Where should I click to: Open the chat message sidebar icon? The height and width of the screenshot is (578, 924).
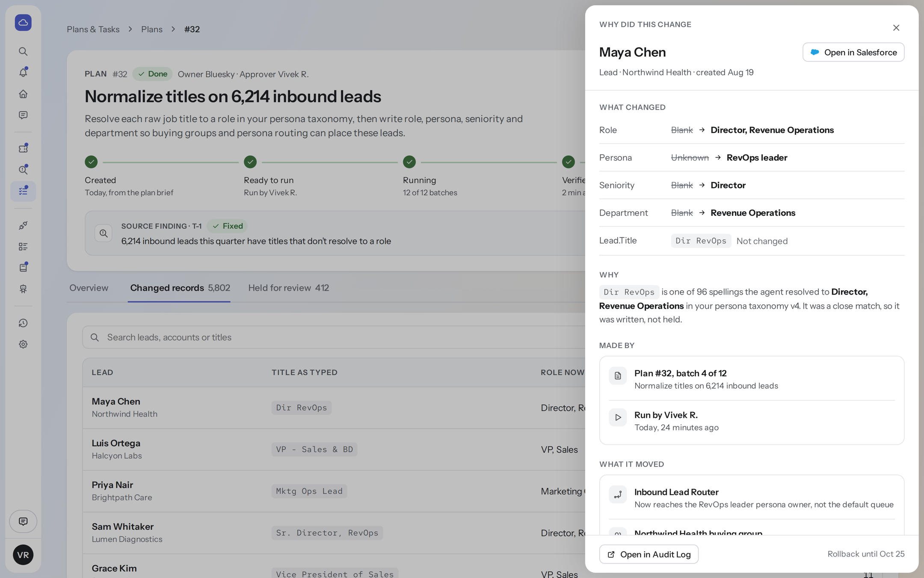[x=23, y=115]
